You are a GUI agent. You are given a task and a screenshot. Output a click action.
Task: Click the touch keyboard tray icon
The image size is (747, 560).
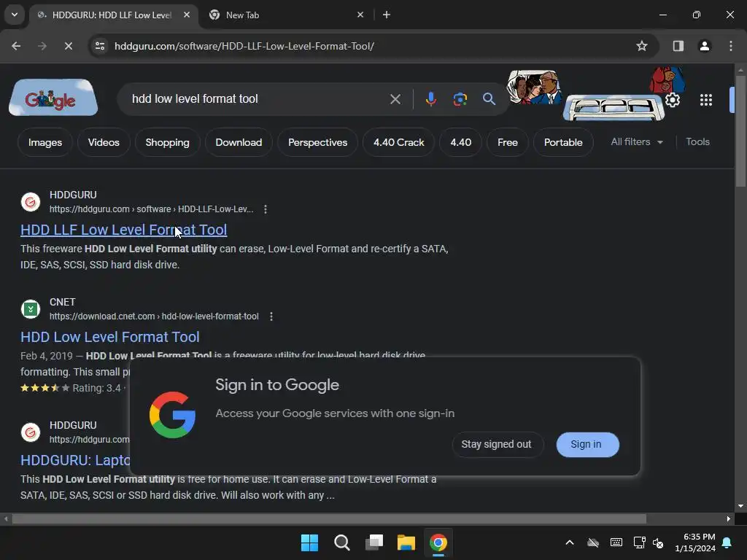coord(616,542)
